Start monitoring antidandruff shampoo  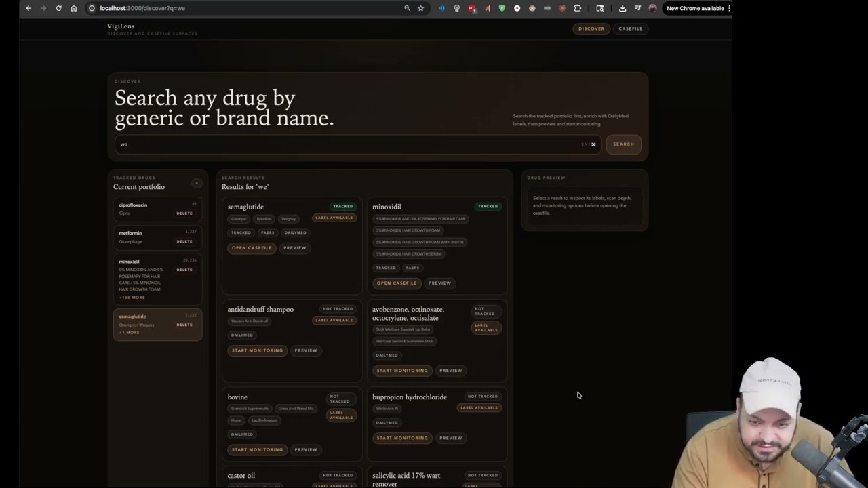coord(258,350)
